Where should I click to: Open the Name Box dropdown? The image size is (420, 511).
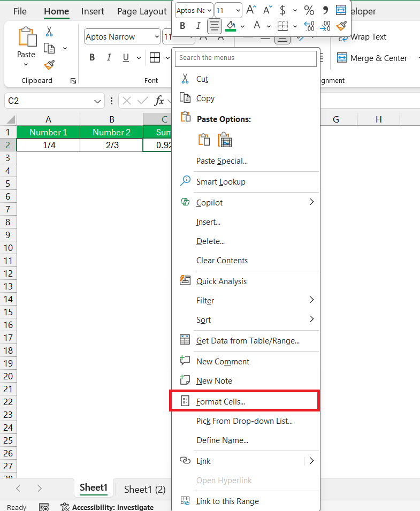97,101
